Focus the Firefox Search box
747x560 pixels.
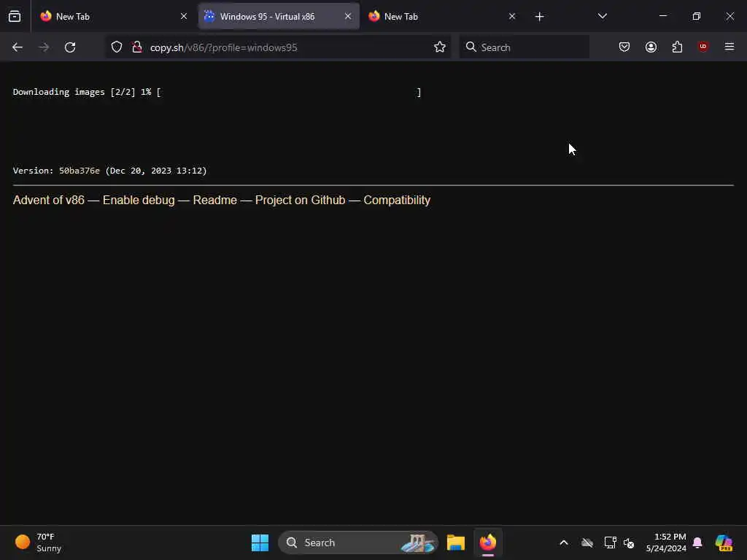point(524,47)
